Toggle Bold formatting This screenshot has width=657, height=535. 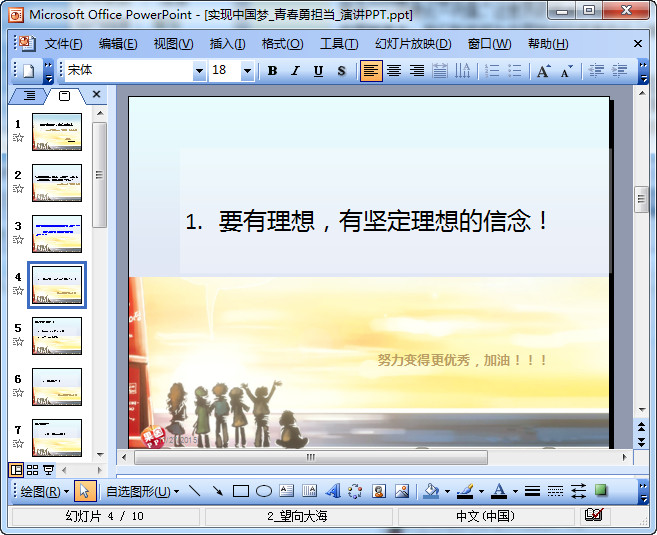(x=272, y=71)
